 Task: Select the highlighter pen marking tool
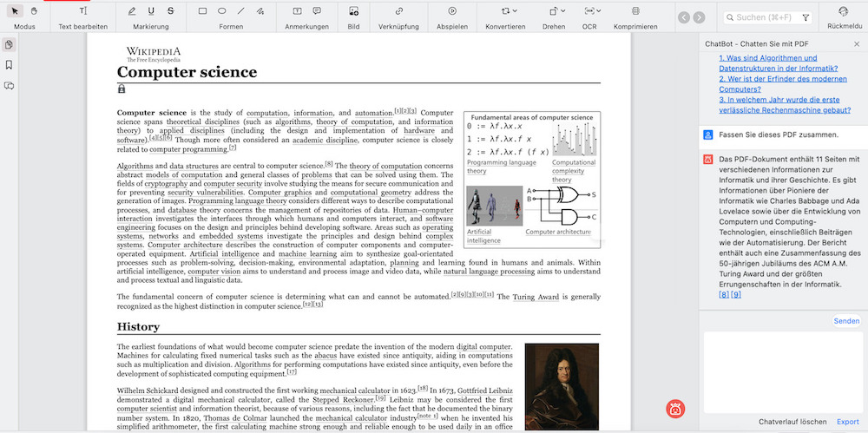coord(132,11)
